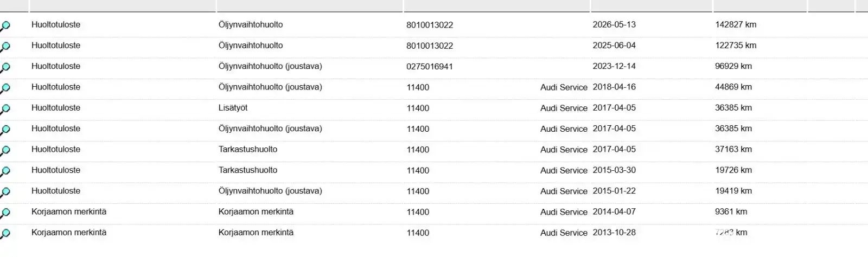Click Lisätyöt service type entry
Viewport: 868px width, 257px height.
[233, 108]
